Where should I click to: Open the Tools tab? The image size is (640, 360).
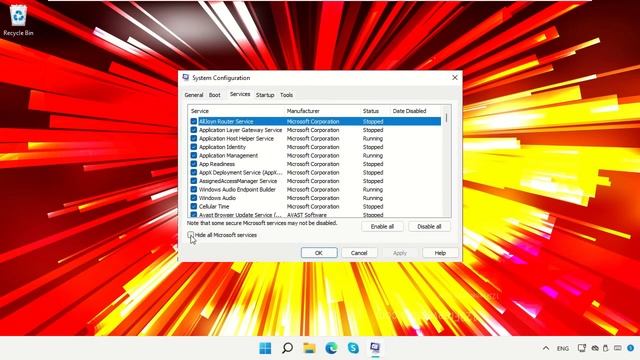287,95
